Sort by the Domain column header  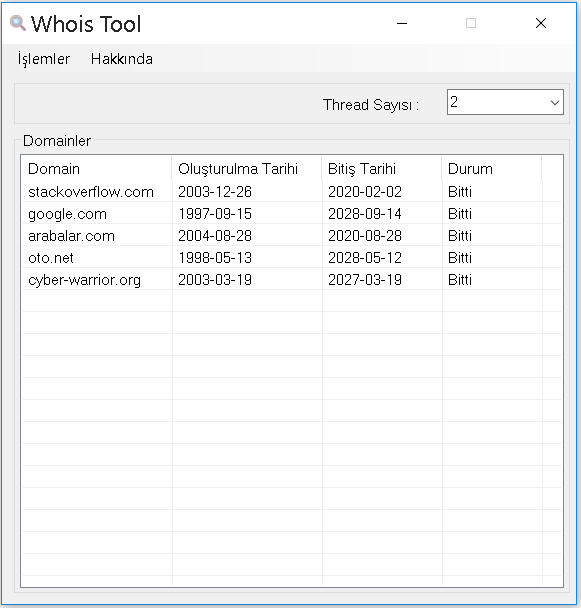(96, 169)
